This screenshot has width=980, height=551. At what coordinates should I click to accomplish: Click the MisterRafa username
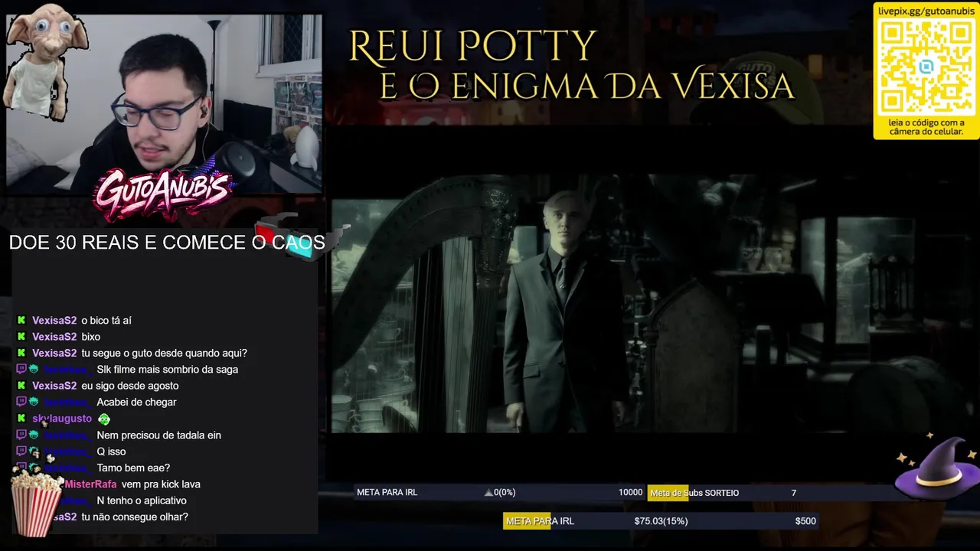coord(90,484)
